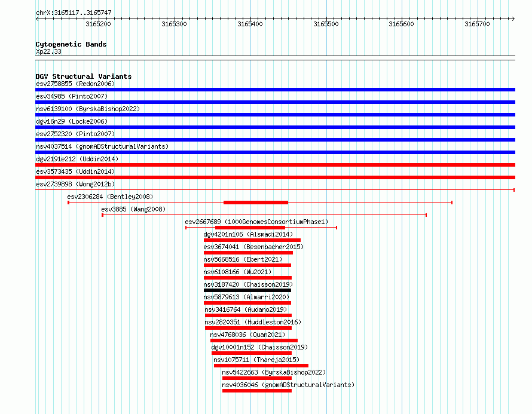The width and height of the screenshot is (532, 414).
Task: Open nsv1075711 (Thareja2015) variant label
Action: (x=256, y=360)
